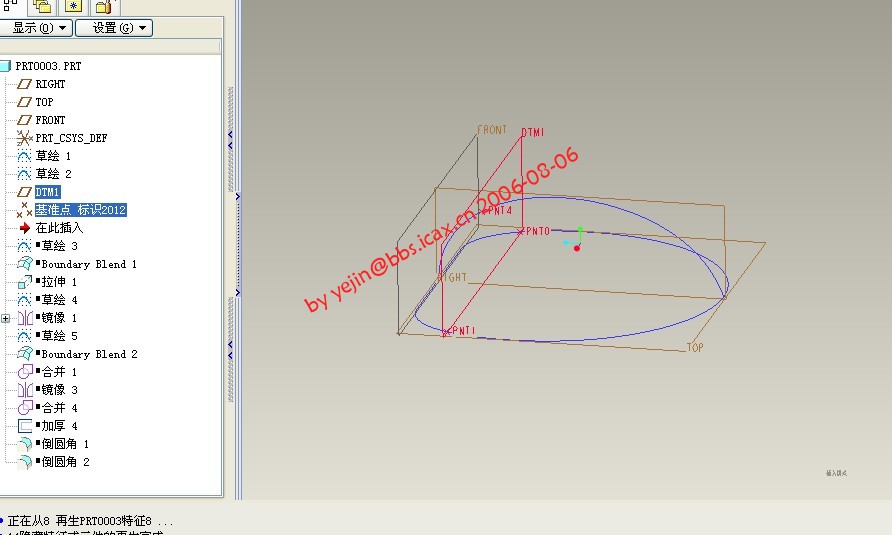The height and width of the screenshot is (535, 892).
Task: Pick the PNT4 datum point in viewport
Action: tap(484, 211)
